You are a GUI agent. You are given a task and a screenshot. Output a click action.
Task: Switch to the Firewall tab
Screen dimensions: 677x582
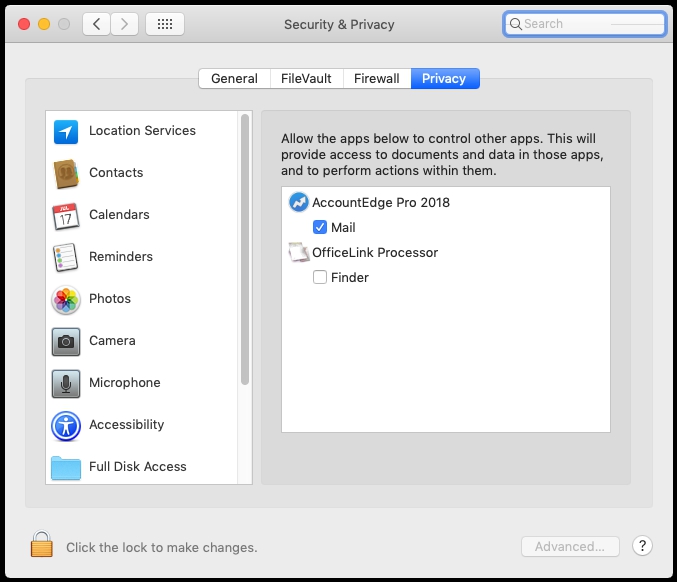pyautogui.click(x=377, y=79)
